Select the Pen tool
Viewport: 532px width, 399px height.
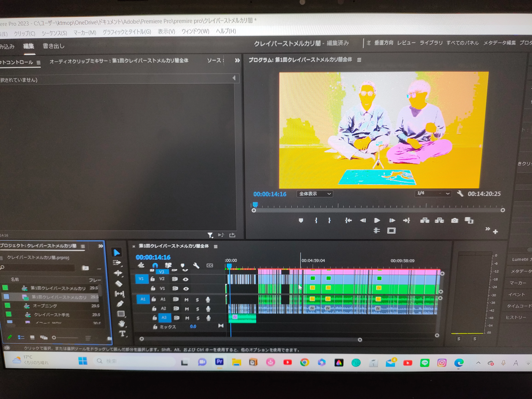tap(120, 304)
